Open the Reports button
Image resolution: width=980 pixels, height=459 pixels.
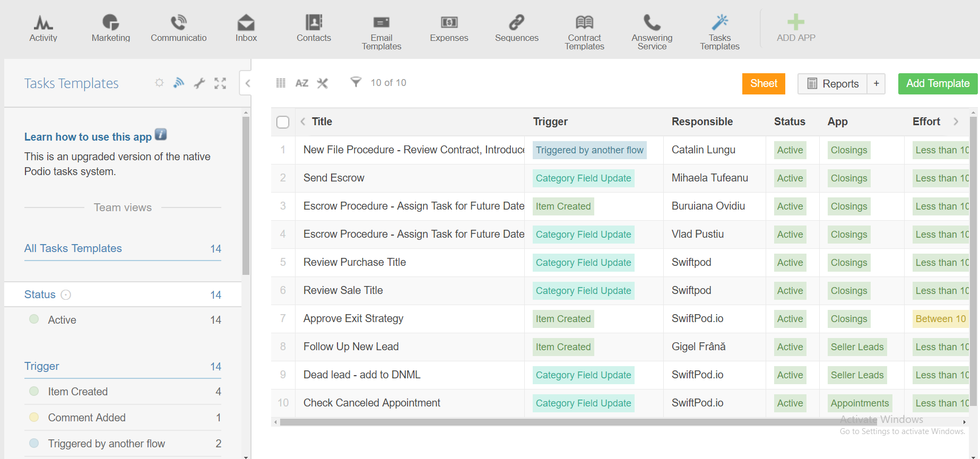[x=832, y=83]
